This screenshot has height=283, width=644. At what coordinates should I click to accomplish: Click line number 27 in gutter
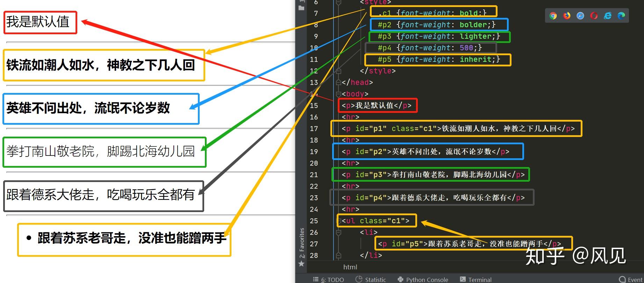coord(314,244)
